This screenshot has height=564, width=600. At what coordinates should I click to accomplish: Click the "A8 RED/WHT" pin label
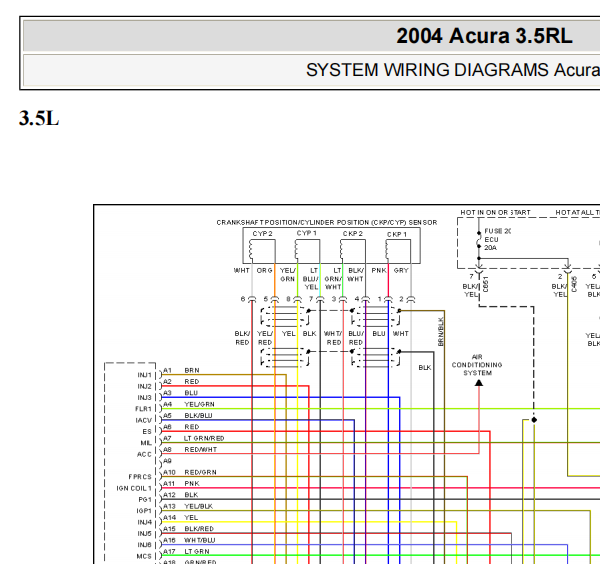[x=190, y=450]
